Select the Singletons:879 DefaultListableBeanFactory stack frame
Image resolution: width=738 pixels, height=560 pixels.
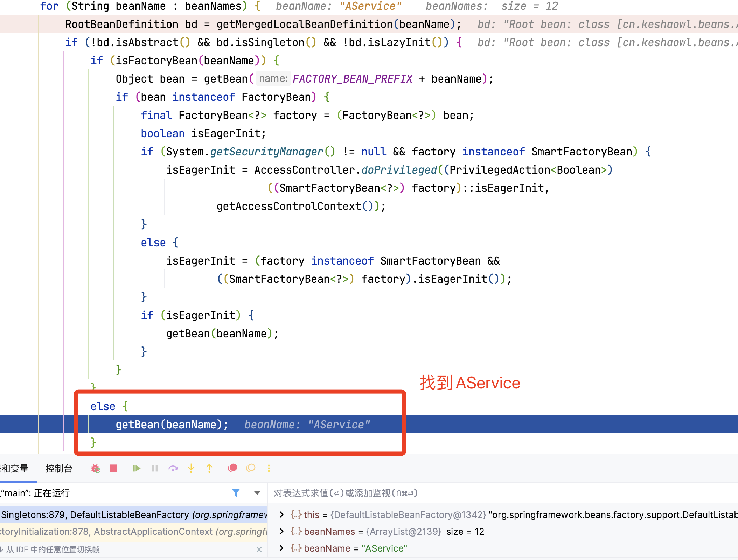pyautogui.click(x=133, y=514)
